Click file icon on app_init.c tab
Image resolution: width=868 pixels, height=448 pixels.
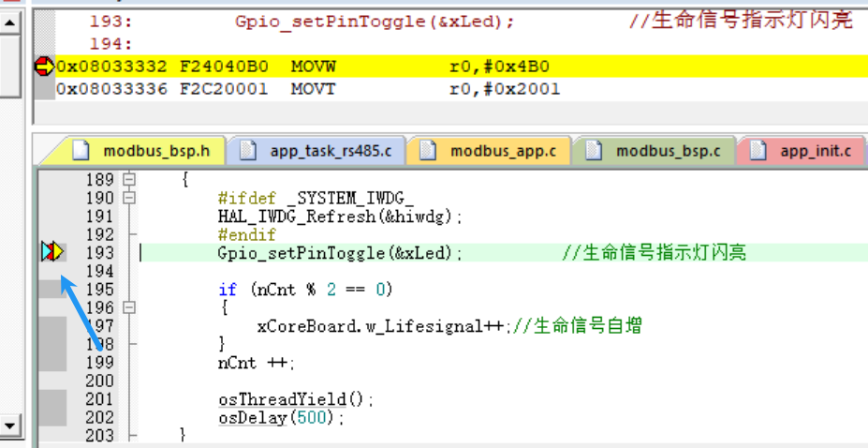(x=758, y=151)
